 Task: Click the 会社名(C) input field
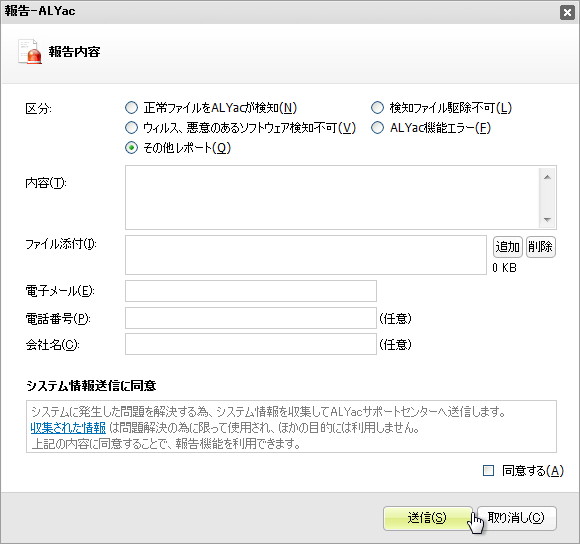[x=251, y=344]
